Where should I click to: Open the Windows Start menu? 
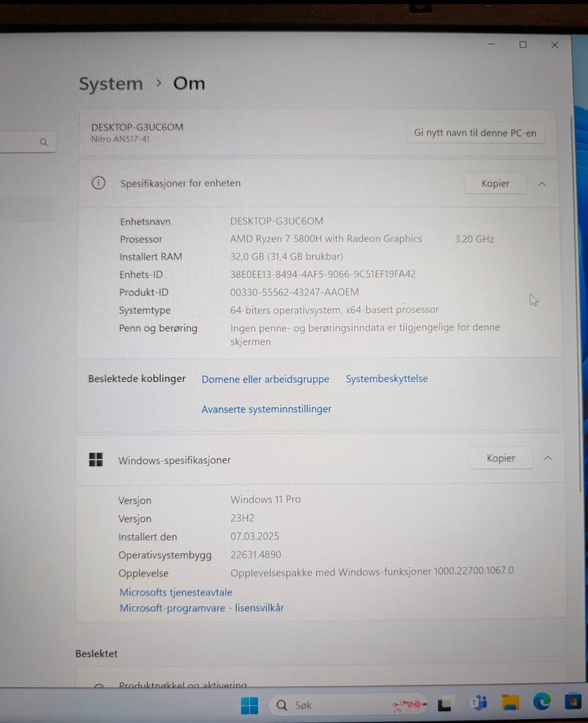pyautogui.click(x=249, y=705)
